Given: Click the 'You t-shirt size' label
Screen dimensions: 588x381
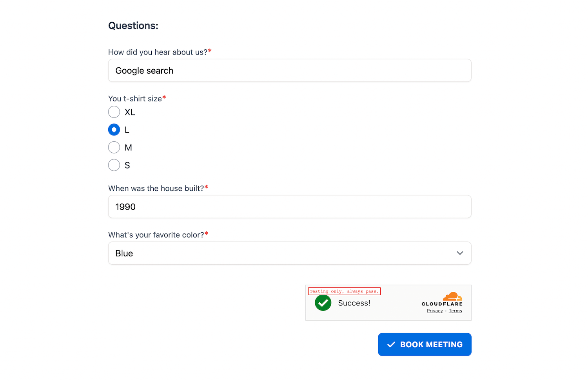Looking at the screenshot, I should pyautogui.click(x=135, y=99).
